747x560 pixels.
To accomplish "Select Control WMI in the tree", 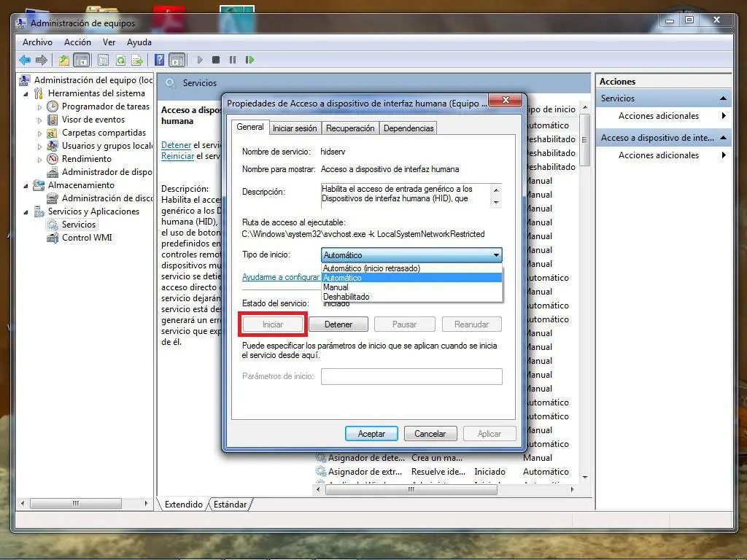I will click(87, 238).
